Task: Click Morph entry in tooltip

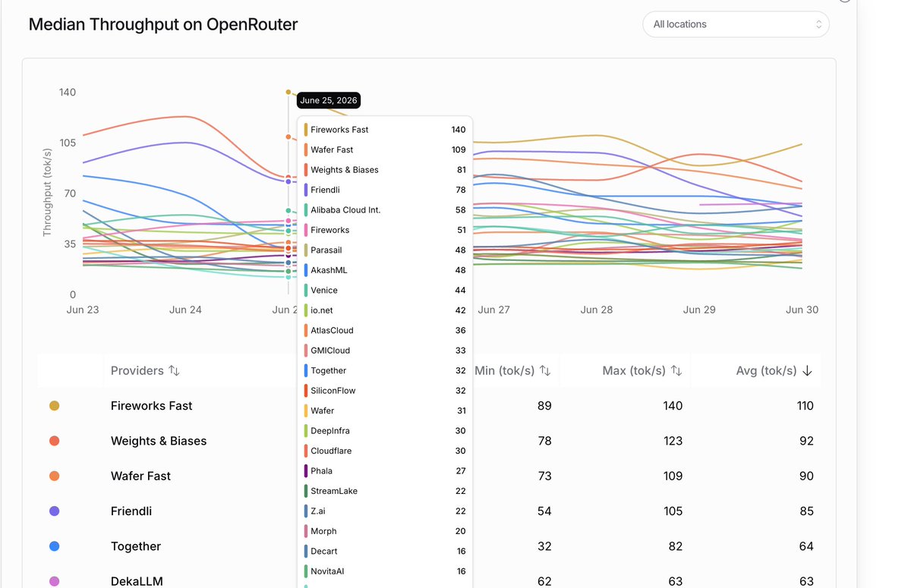Action: [x=385, y=531]
